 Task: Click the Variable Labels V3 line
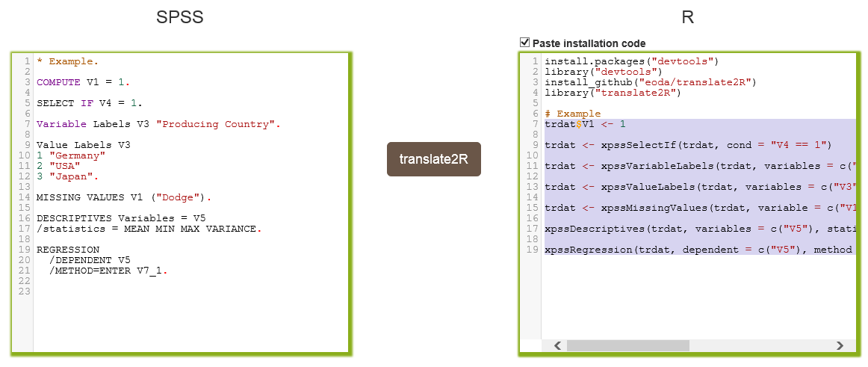click(x=158, y=125)
